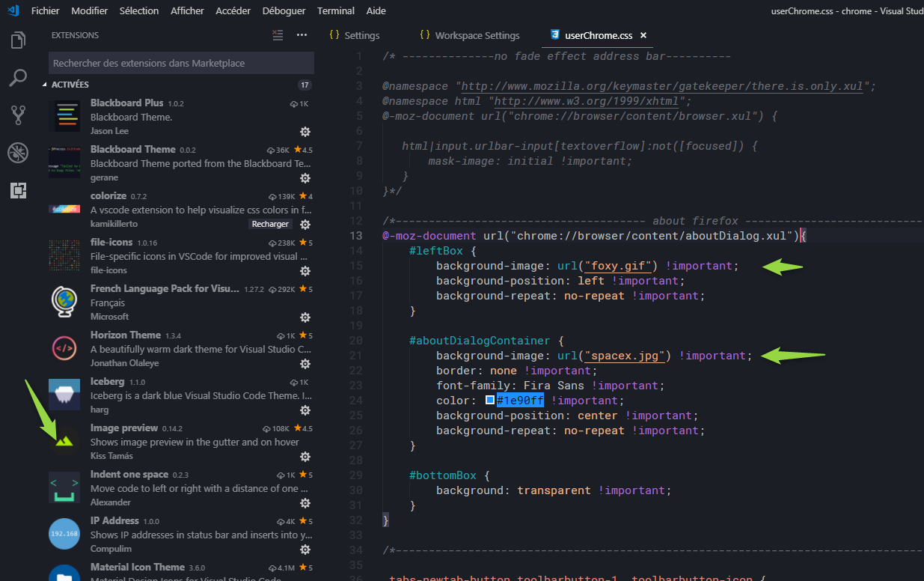This screenshot has height=581, width=924.
Task: Open the settings gear for colorize extension
Action: [x=305, y=224]
